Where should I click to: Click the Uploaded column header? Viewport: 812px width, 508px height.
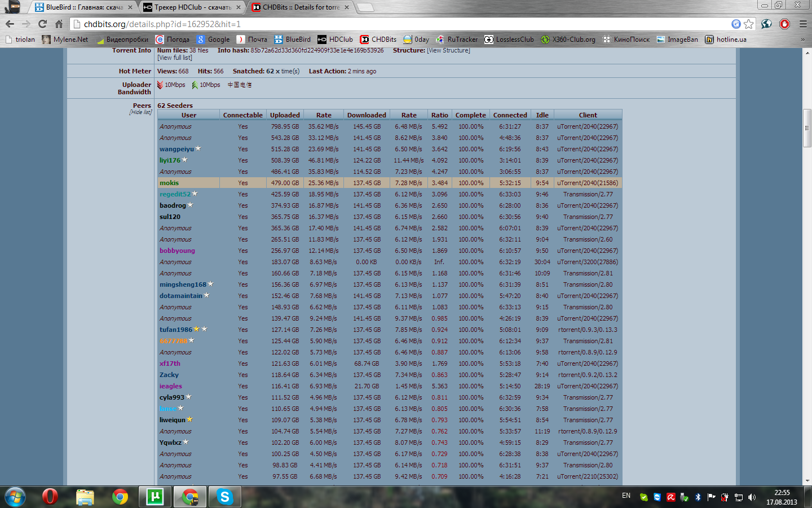(285, 115)
